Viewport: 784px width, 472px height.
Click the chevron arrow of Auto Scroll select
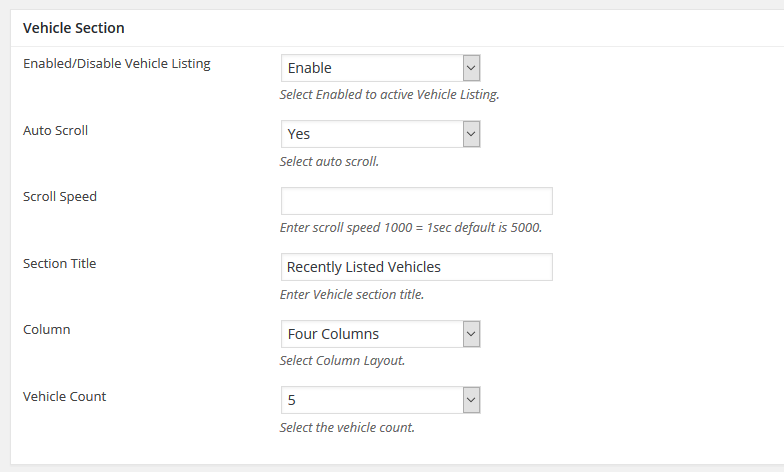coord(471,134)
